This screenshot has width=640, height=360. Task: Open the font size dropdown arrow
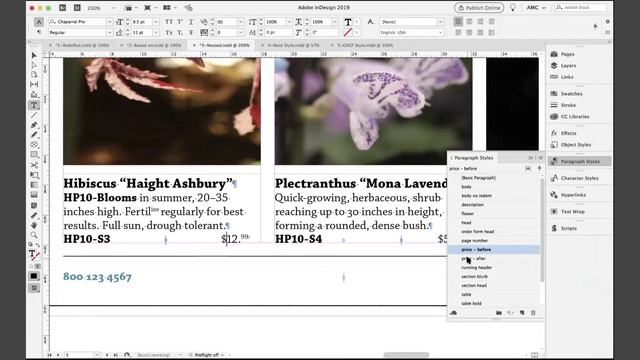pyautogui.click(x=156, y=22)
